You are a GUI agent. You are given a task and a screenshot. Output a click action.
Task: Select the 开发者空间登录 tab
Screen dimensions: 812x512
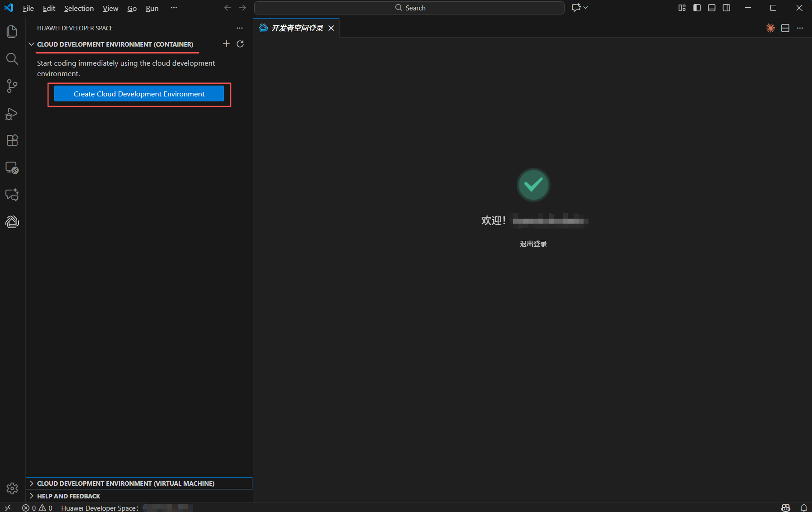click(x=297, y=28)
